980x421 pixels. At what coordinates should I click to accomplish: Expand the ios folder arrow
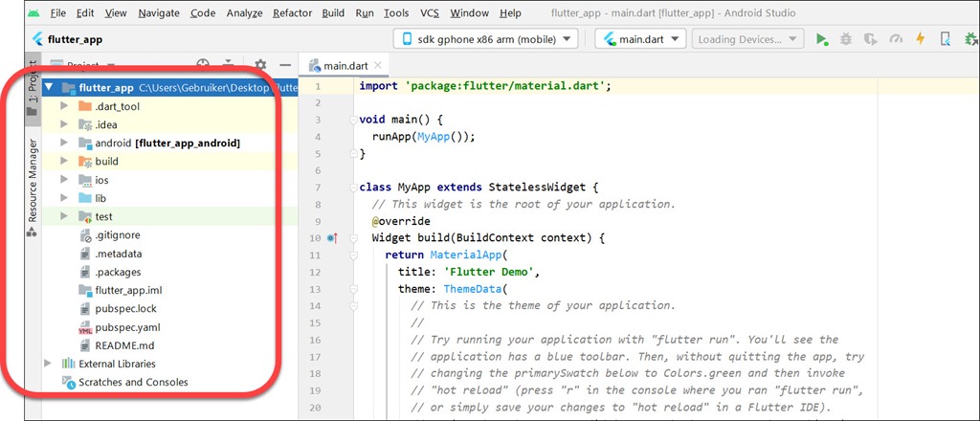click(x=64, y=180)
